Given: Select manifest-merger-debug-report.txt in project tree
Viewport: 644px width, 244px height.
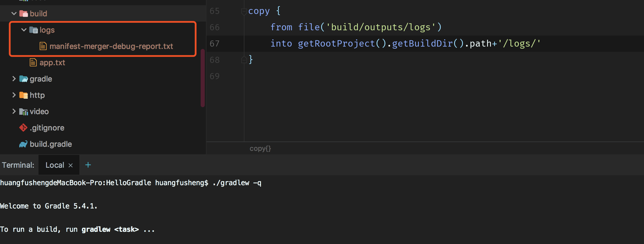Looking at the screenshot, I should point(111,46).
